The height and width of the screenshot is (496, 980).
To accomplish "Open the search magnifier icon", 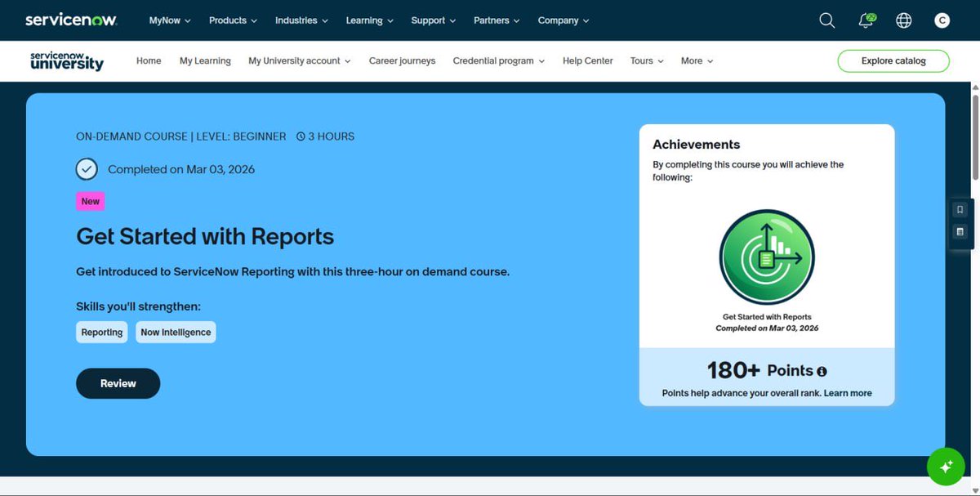I will pyautogui.click(x=827, y=20).
